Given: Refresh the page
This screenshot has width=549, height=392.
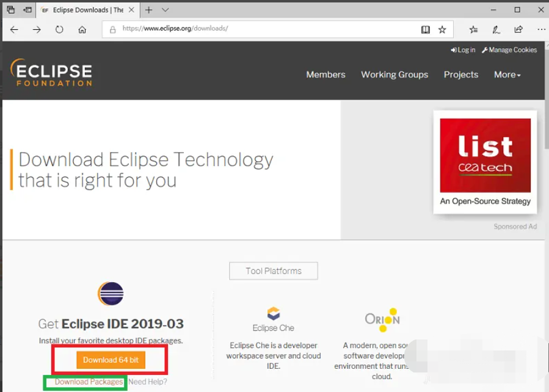Looking at the screenshot, I should [x=59, y=29].
